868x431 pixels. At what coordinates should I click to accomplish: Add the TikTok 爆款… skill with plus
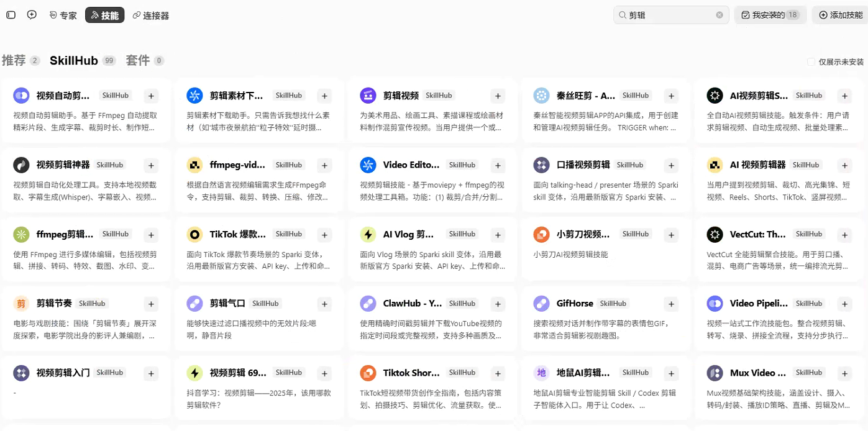tap(324, 235)
